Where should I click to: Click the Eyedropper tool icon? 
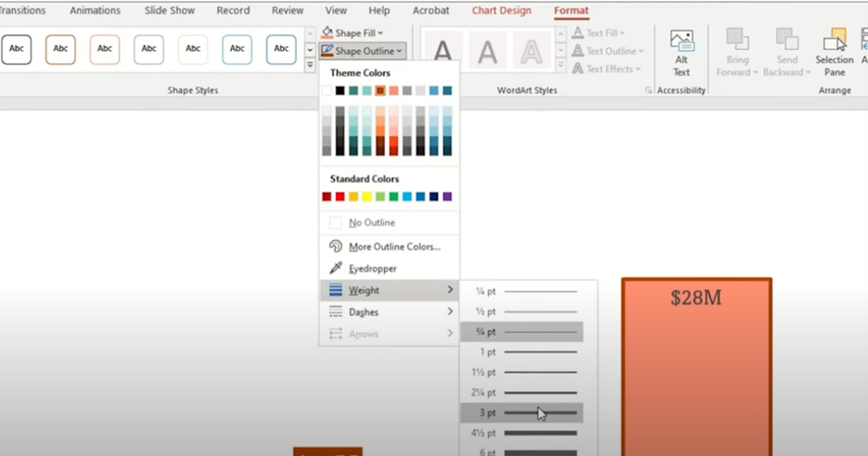point(336,268)
